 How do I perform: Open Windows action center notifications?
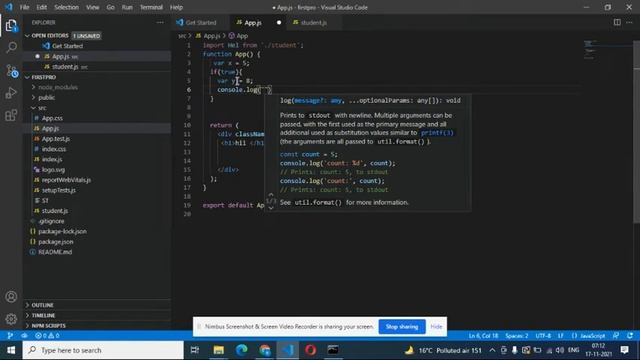624,350
